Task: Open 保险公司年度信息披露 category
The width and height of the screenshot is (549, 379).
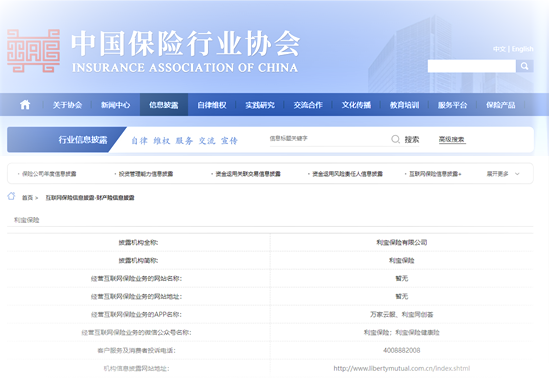Action: tap(49, 174)
